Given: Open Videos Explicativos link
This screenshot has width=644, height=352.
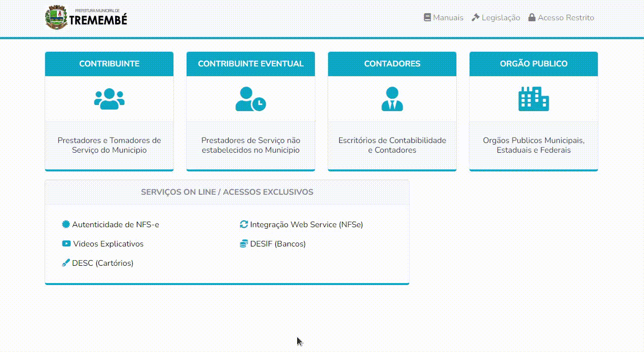Looking at the screenshot, I should 109,243.
